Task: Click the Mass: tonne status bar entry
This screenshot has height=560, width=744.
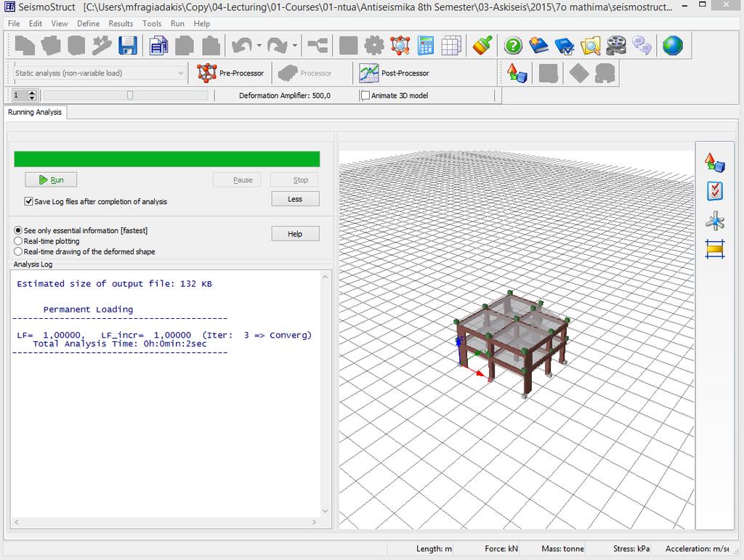Action: [563, 548]
